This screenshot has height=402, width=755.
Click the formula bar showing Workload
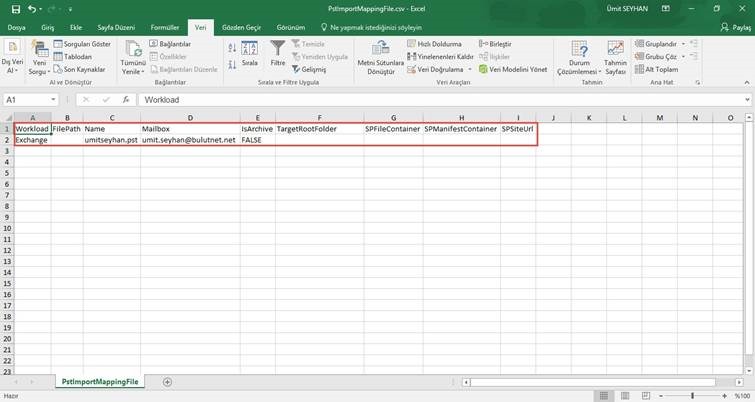(x=440, y=100)
